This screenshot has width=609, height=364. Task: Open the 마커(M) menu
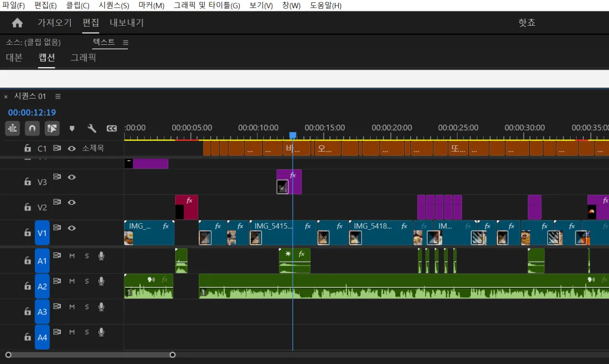pos(151,6)
